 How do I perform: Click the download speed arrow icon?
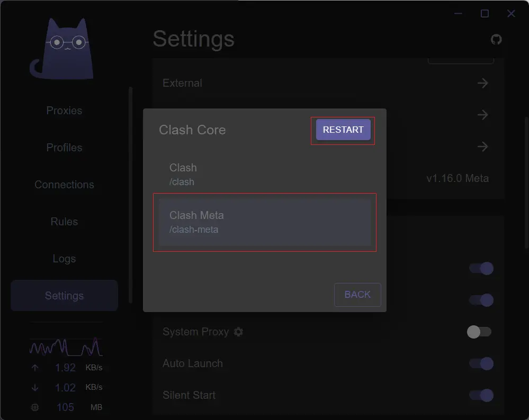pos(35,387)
